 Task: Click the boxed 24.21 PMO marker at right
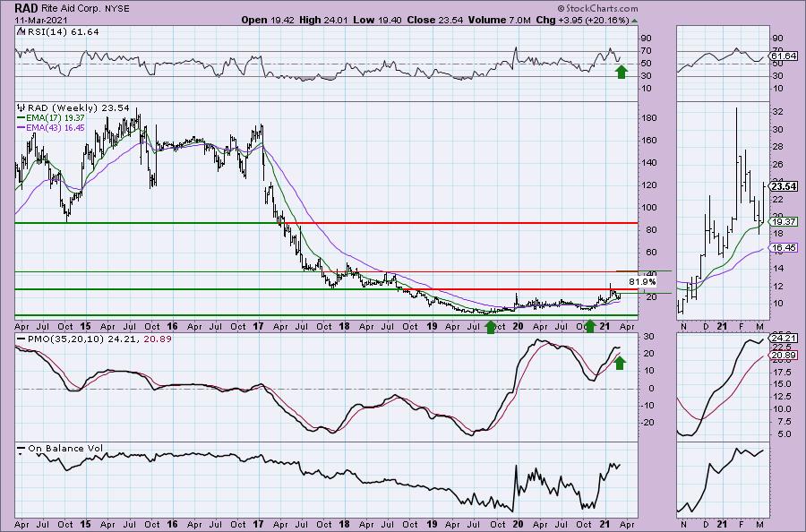(x=785, y=339)
